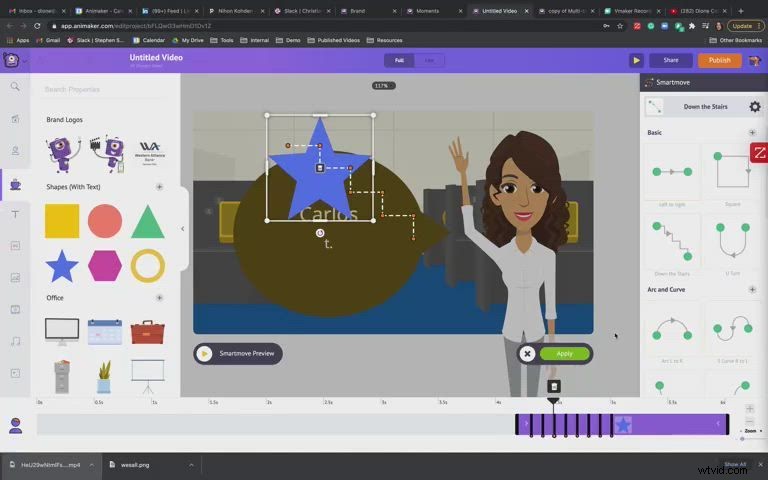Screen dimensions: 768x480
Task: Expand the Office section
Action: pyautogui.click(x=159, y=298)
